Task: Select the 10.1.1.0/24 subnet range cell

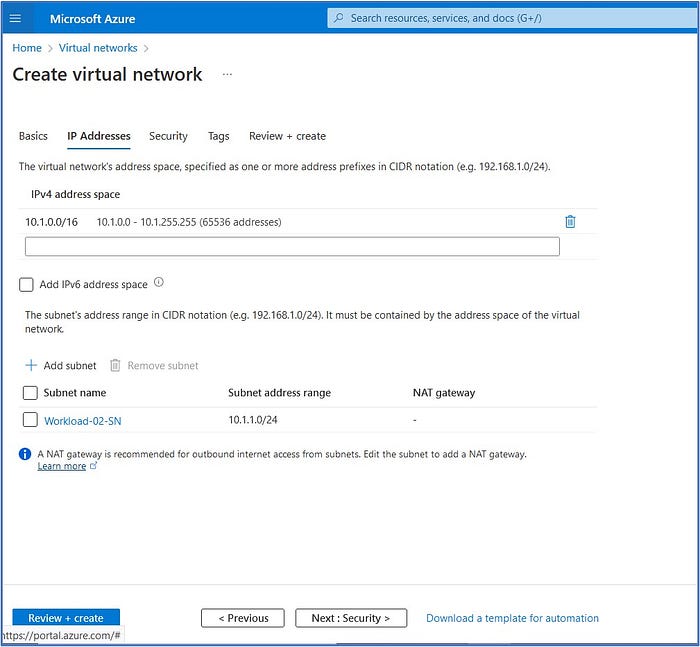Action: click(x=253, y=420)
